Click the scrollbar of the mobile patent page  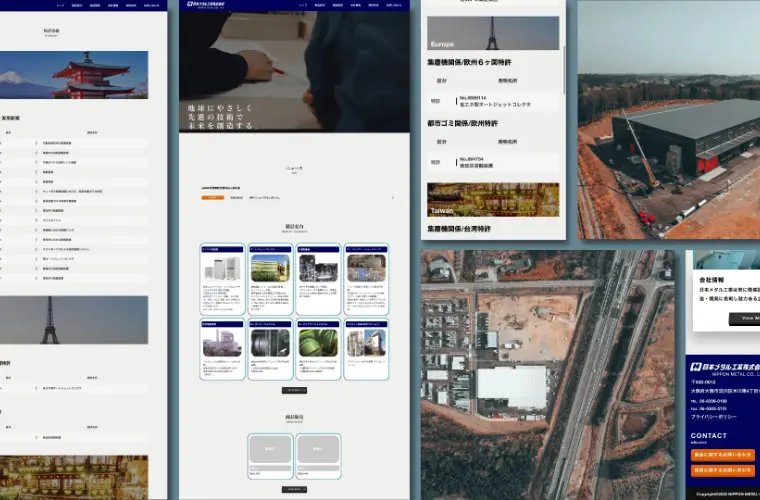point(564,70)
